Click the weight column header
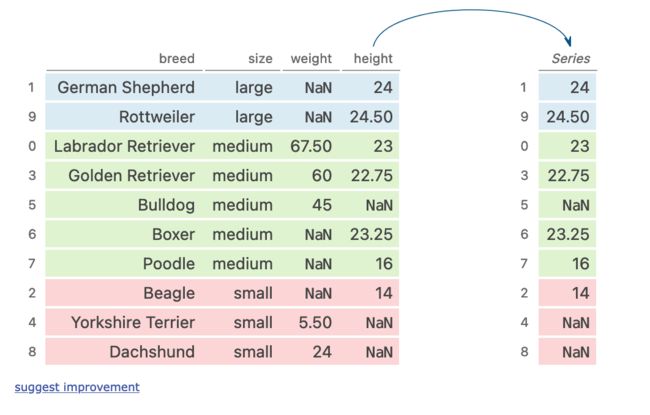Image resolution: width=650 pixels, height=415 pixels. (311, 58)
